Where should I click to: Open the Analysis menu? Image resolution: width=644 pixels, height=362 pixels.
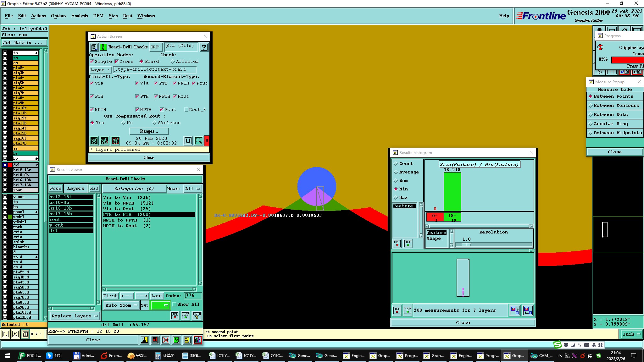(x=80, y=16)
